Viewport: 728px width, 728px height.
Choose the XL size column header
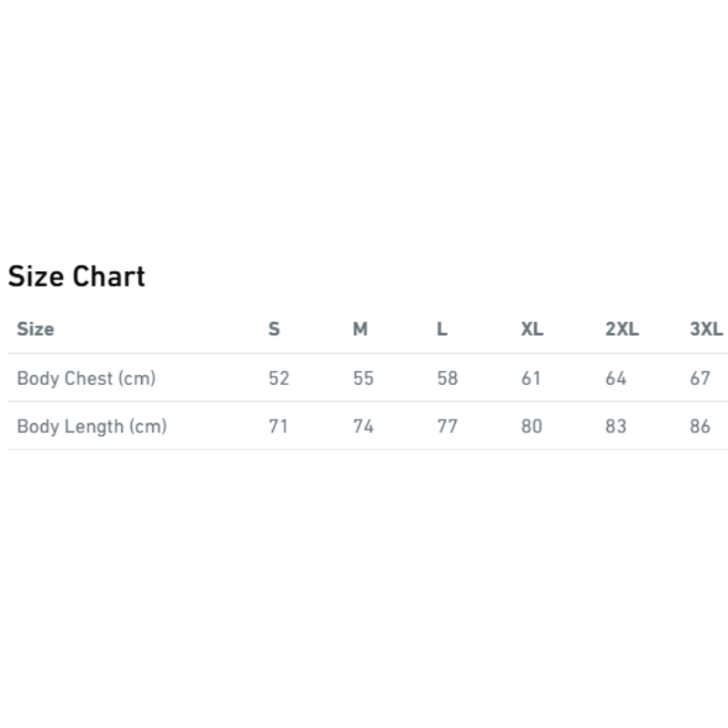coord(531,329)
